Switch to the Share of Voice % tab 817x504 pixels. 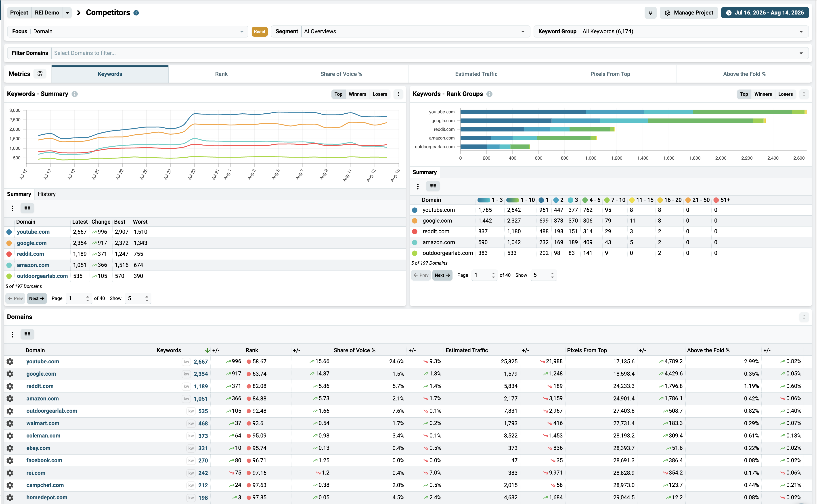pyautogui.click(x=341, y=74)
